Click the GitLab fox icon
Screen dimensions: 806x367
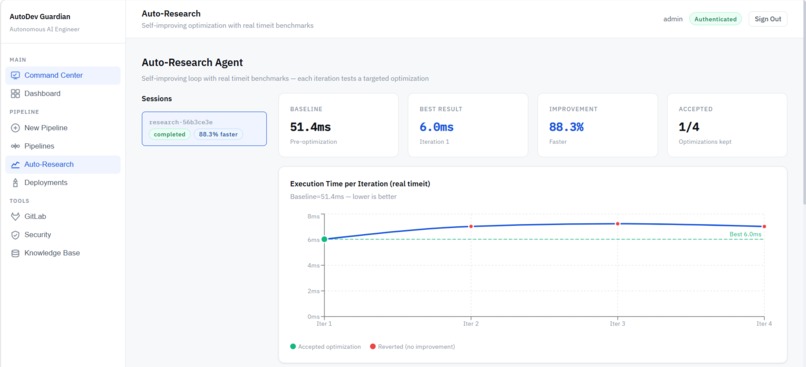click(x=15, y=216)
